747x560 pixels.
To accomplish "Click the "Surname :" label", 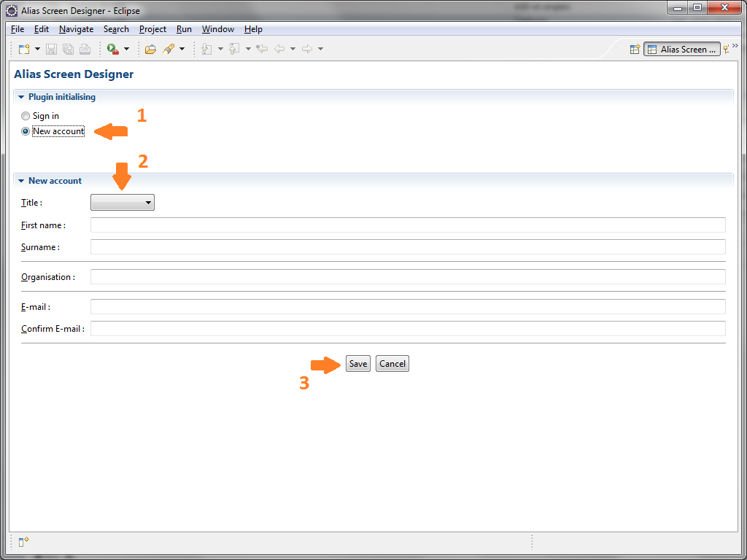I will click(x=41, y=247).
